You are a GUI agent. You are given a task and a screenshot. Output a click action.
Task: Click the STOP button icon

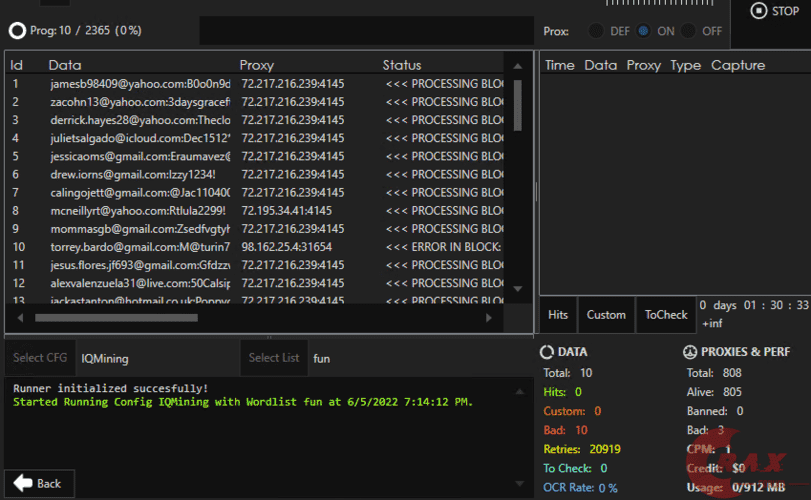click(x=758, y=11)
